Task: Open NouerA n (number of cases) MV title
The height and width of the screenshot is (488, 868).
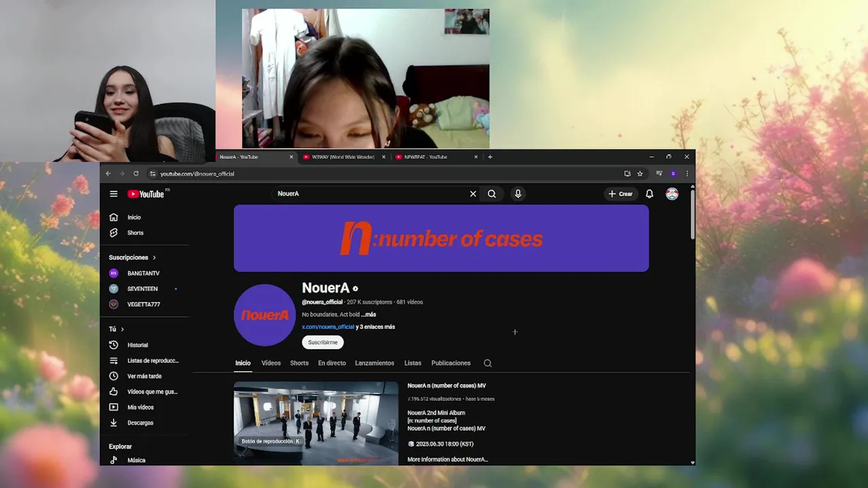Action: (446, 386)
